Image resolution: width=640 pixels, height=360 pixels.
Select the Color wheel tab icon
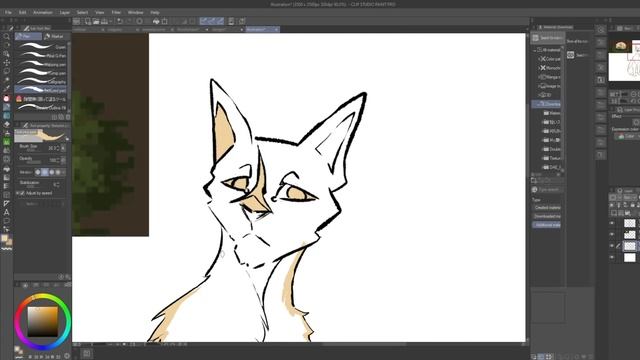click(x=25, y=285)
